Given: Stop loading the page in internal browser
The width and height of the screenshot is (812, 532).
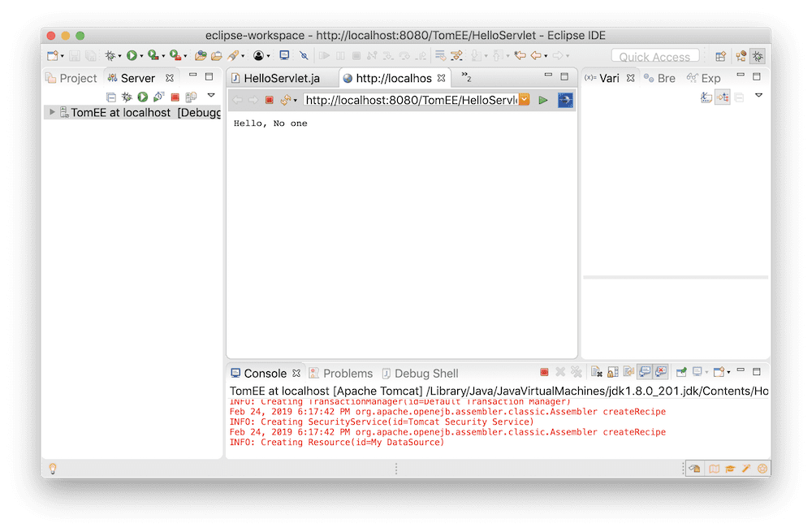Looking at the screenshot, I should tap(270, 100).
